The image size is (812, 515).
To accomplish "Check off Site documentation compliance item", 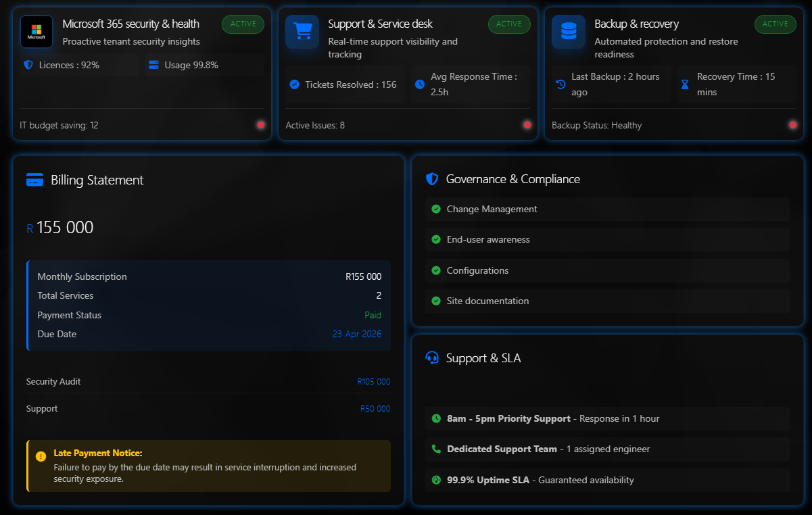I will click(435, 301).
